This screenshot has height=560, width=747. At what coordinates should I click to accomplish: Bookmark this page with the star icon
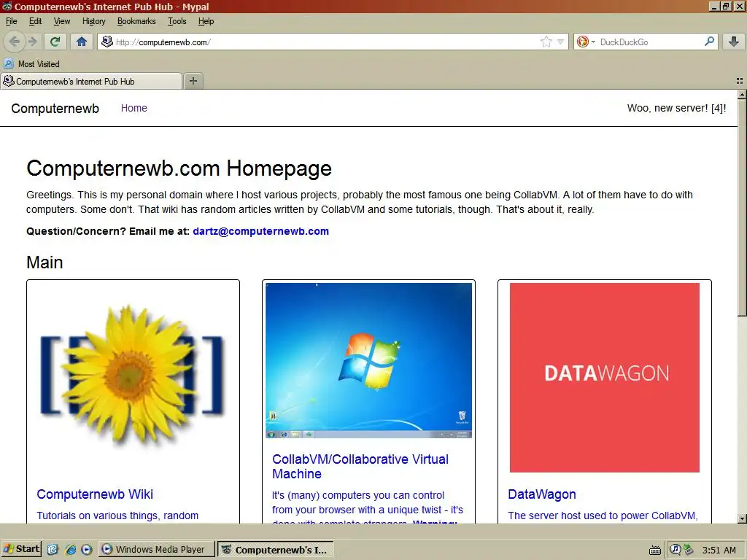pyautogui.click(x=546, y=42)
